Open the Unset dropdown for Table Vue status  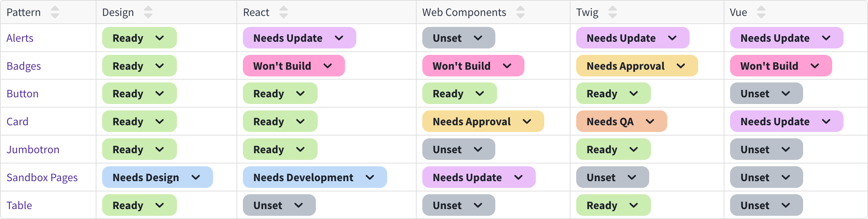coord(766,205)
